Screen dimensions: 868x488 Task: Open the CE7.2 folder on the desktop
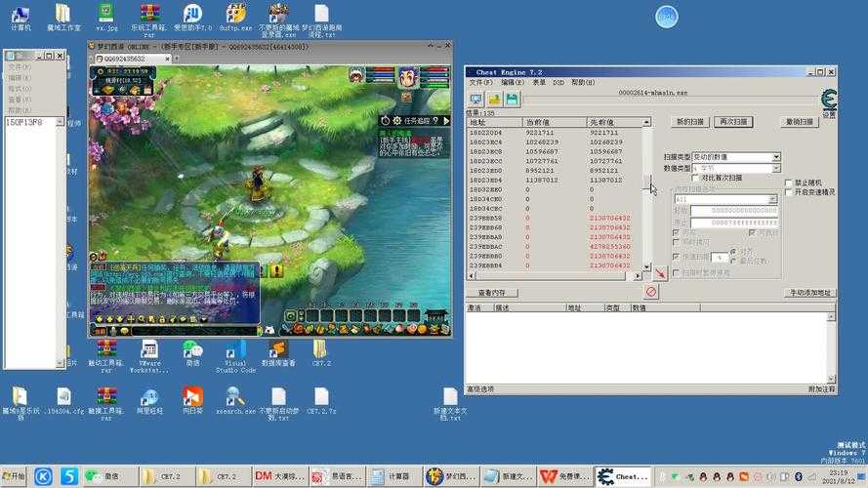pos(321,353)
